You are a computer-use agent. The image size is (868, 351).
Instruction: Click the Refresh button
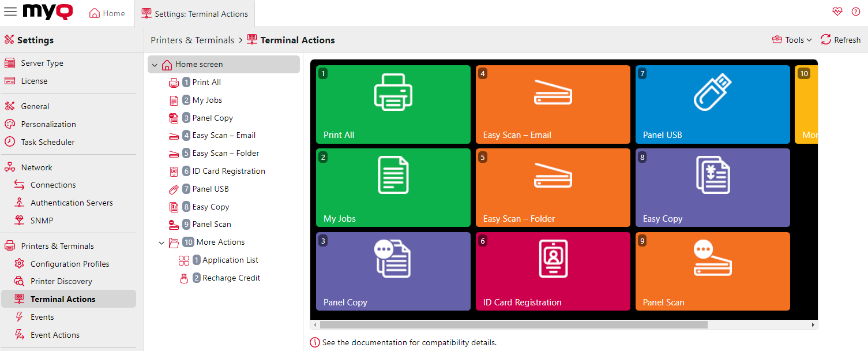tap(840, 39)
